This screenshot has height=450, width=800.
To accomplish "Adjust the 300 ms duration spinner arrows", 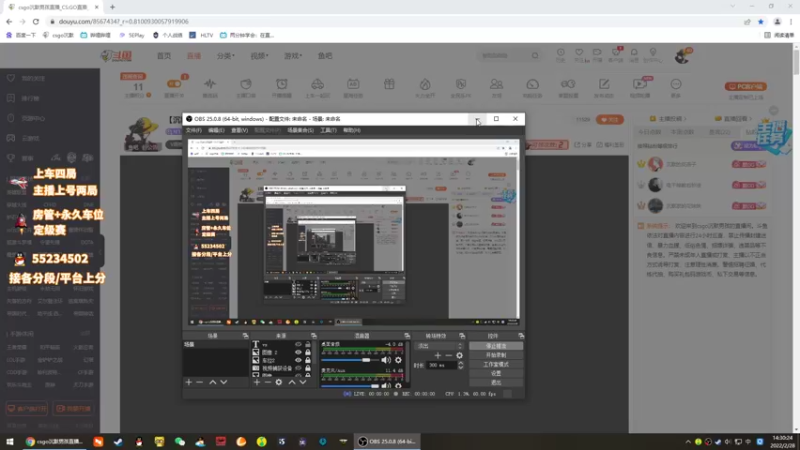I will [461, 365].
